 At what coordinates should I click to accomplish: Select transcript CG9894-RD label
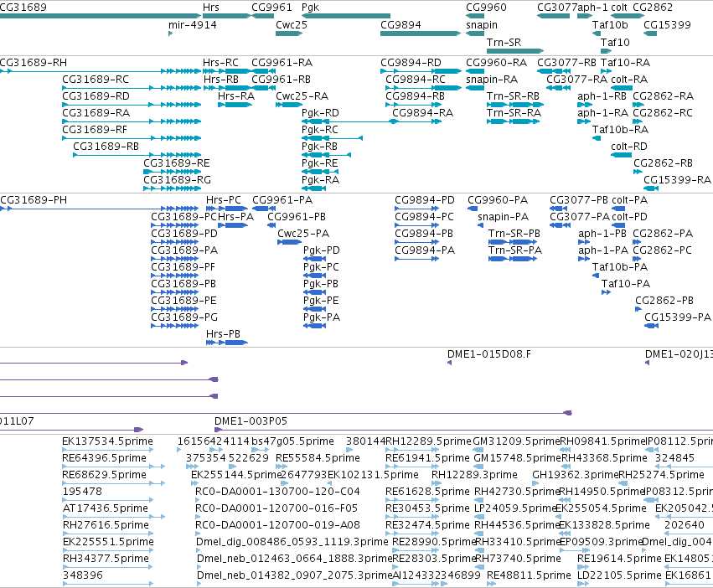point(411,62)
